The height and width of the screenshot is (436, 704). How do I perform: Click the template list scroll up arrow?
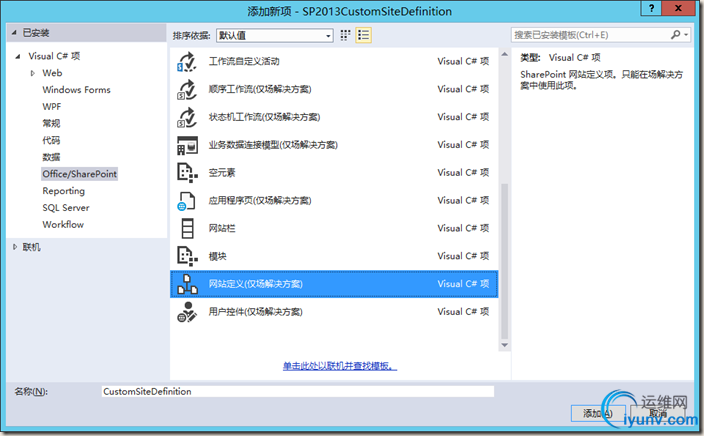[x=505, y=54]
